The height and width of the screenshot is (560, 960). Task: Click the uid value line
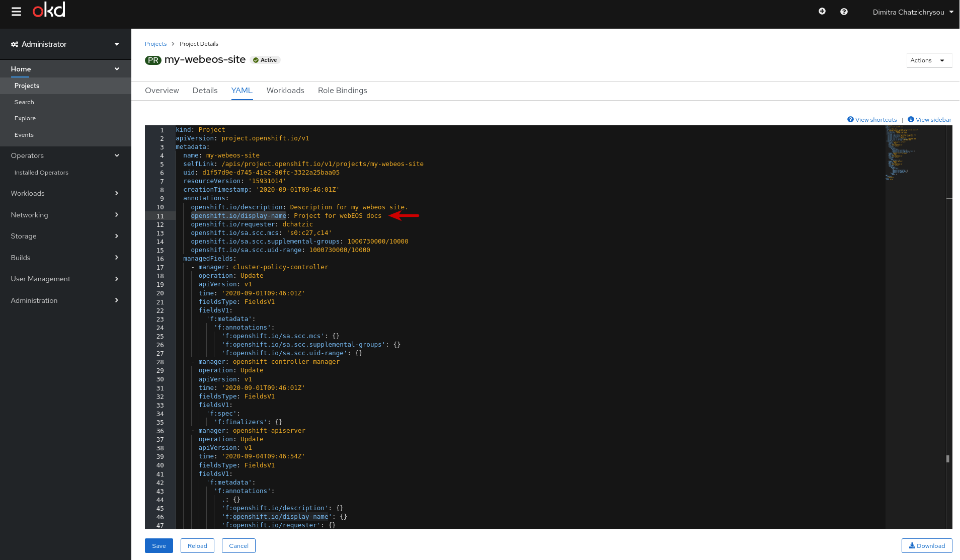[261, 173]
